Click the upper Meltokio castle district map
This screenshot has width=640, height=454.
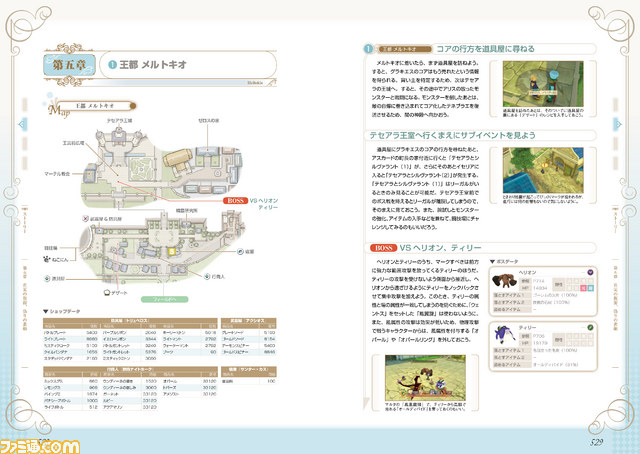[161, 168]
